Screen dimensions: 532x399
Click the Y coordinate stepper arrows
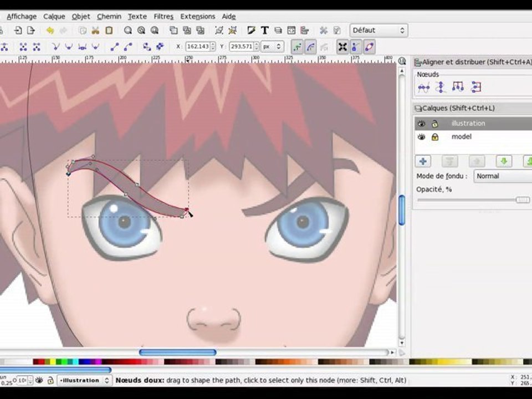[x=257, y=47]
